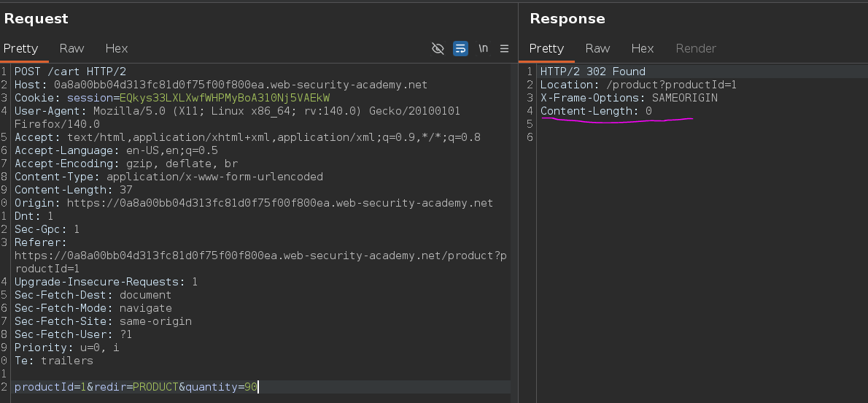Click the Priority: u=0, i header
The width and height of the screenshot is (868, 403).
pyautogui.click(x=67, y=348)
